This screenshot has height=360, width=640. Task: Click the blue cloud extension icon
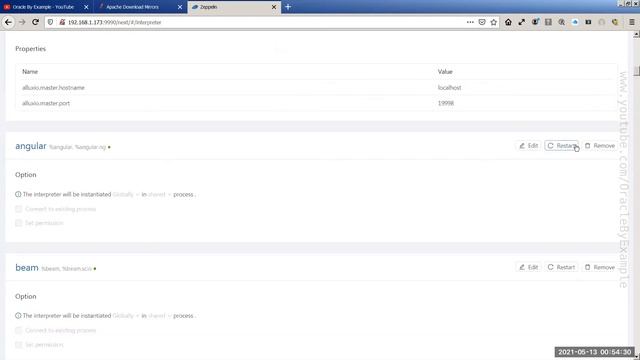pos(575,22)
